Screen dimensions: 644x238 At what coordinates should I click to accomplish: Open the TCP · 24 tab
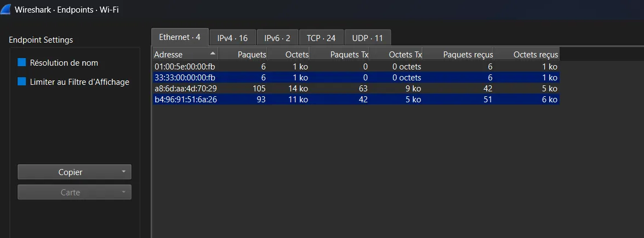coord(321,38)
